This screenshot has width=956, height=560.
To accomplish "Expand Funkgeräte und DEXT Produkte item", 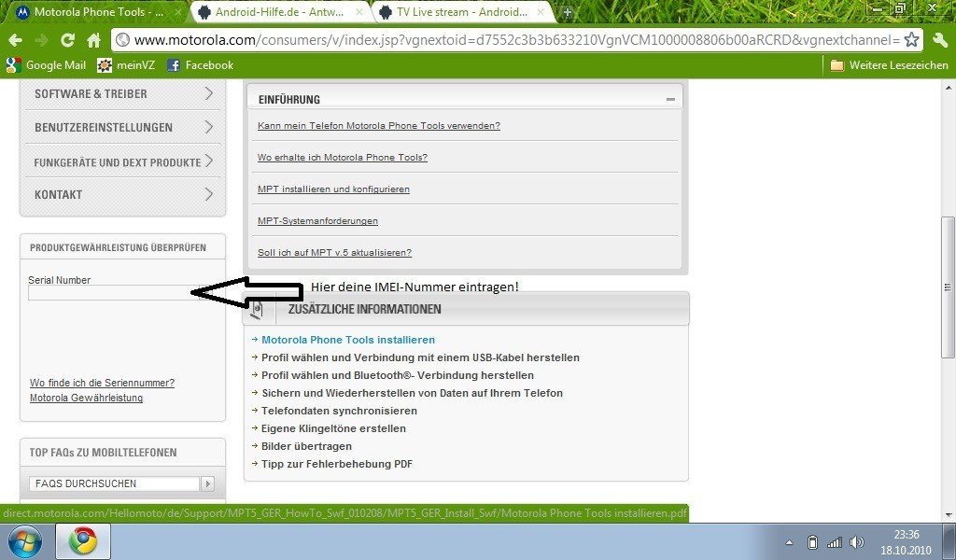I will [122, 161].
